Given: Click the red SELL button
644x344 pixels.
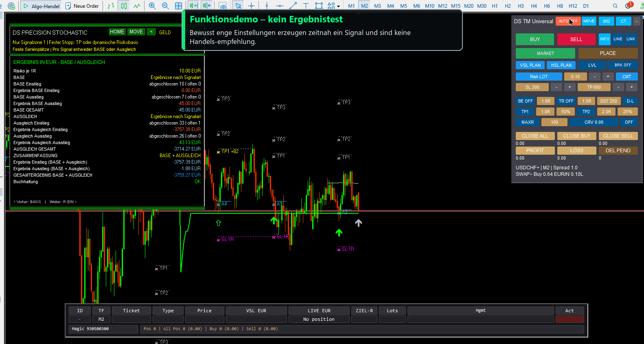Looking at the screenshot, I should coord(576,39).
